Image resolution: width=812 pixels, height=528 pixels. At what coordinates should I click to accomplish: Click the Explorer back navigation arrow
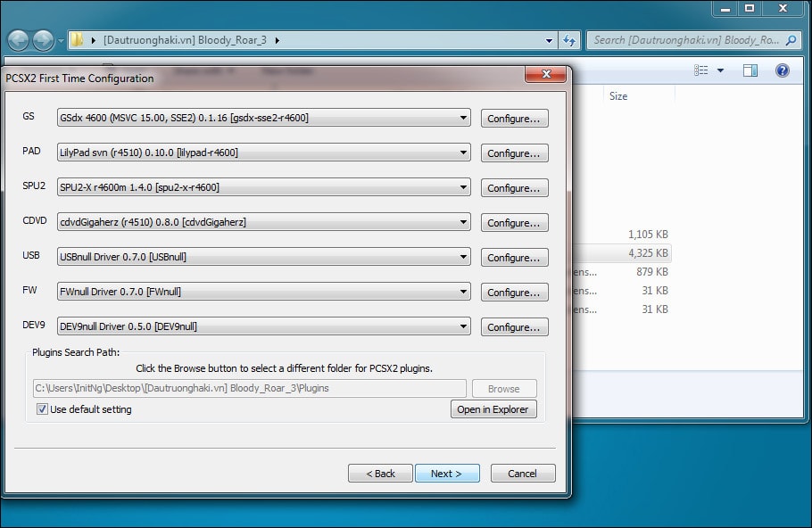[19, 40]
